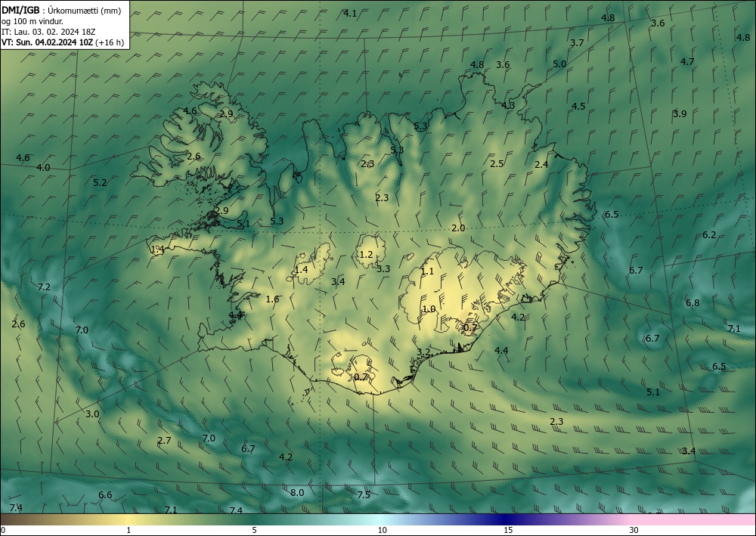This screenshot has height=536, width=756.
Task: Click the '2.4' precipitation value label
Action: click(541, 165)
